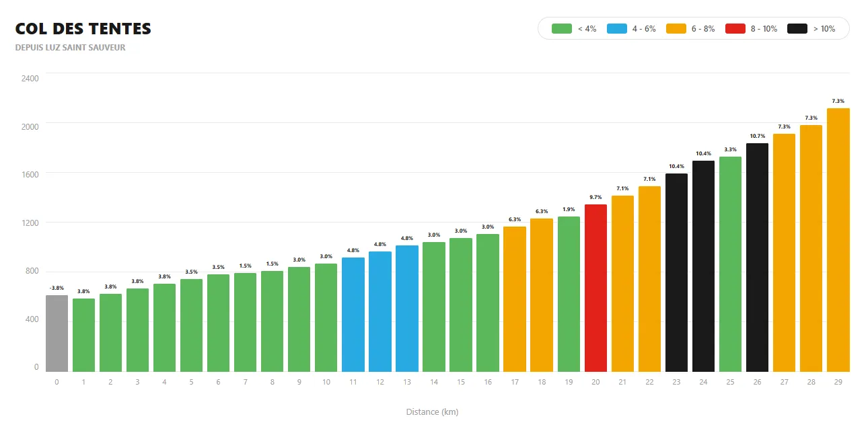This screenshot has height=433, width=868.
Task: Click the '400' elevation axis tick
Action: tap(32, 319)
